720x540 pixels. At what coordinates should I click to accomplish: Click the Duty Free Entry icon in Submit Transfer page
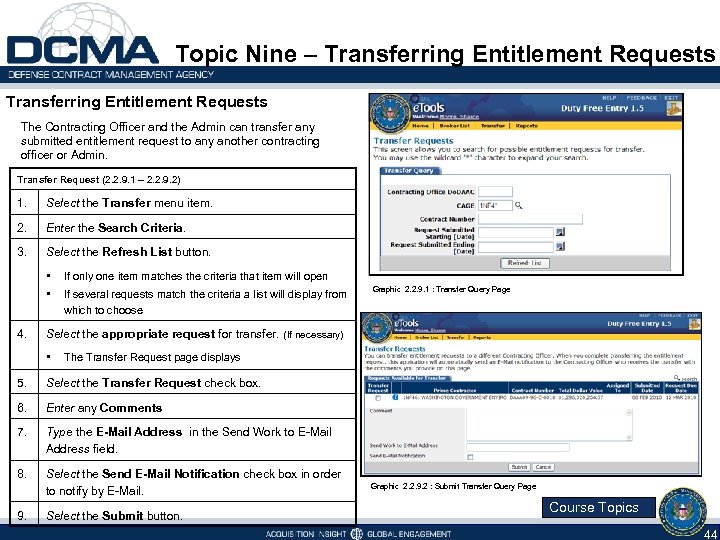coord(694,324)
